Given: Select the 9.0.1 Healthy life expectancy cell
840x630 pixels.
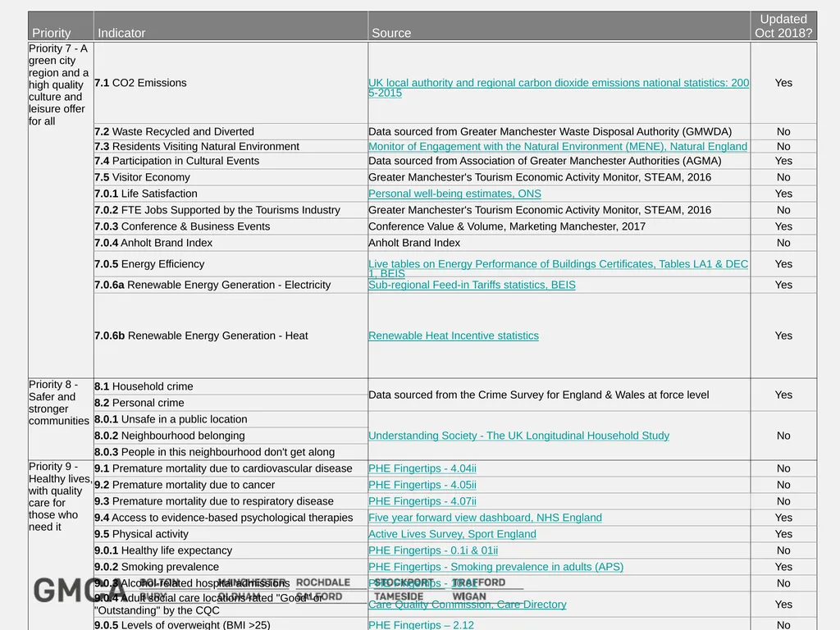Looking at the screenshot, I should pyautogui.click(x=231, y=550).
